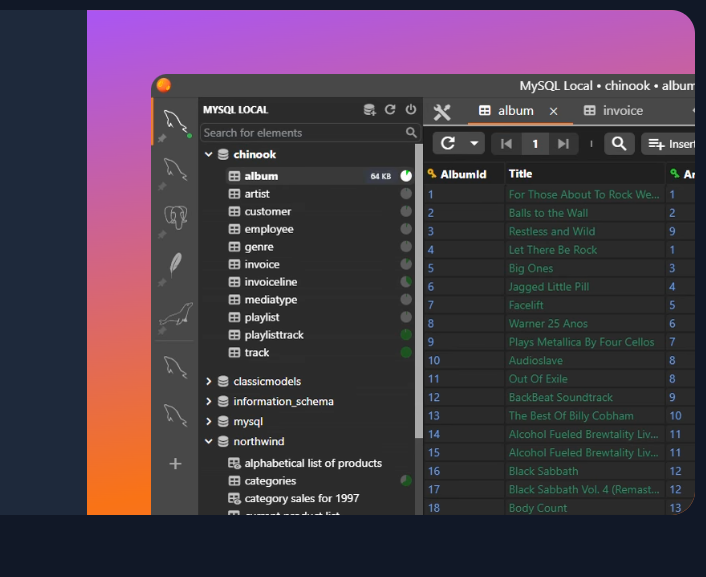Close the album tab
The width and height of the screenshot is (706, 577).
pos(553,111)
